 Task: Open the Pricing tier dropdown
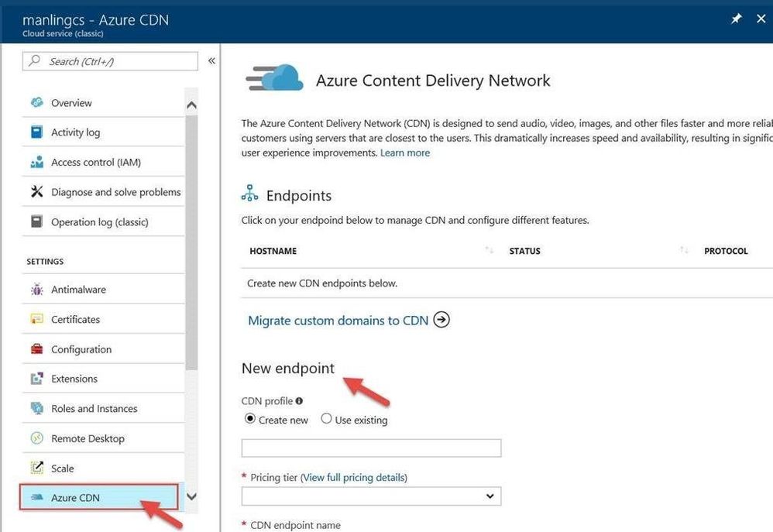click(x=371, y=496)
